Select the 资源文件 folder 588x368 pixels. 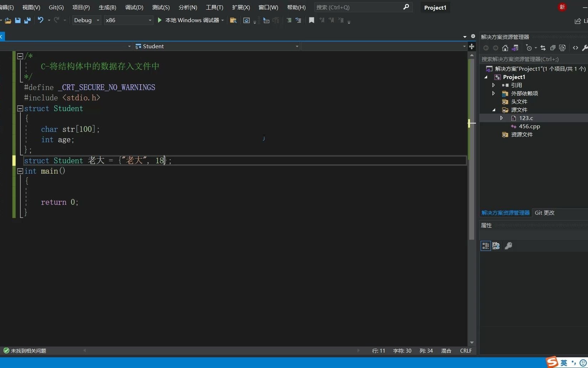coord(522,135)
